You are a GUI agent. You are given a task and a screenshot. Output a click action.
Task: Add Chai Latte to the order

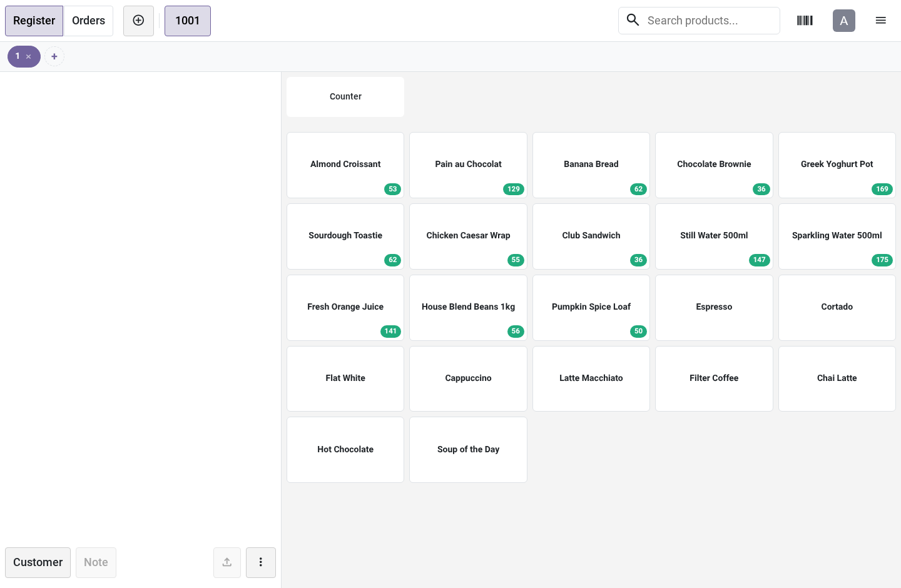[x=837, y=379]
